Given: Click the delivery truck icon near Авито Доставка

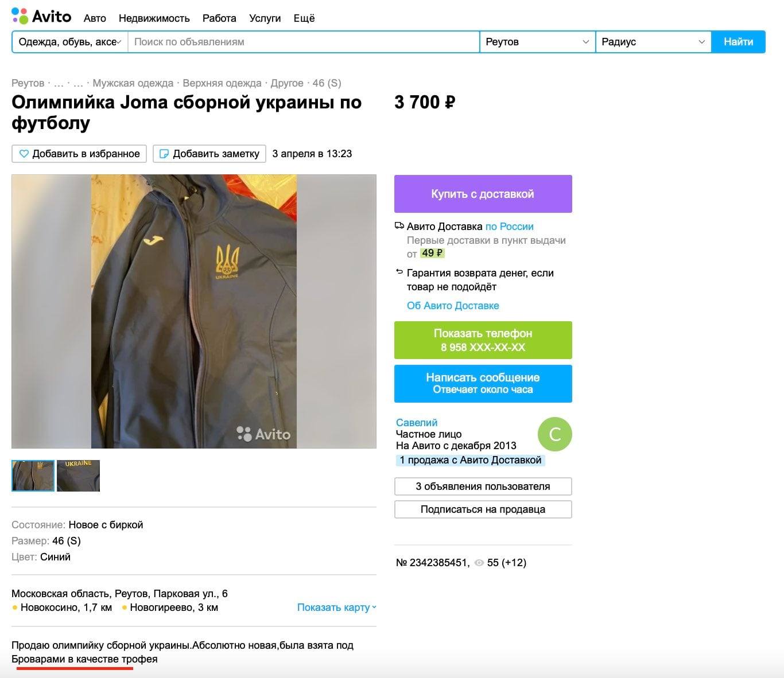Looking at the screenshot, I should point(399,226).
